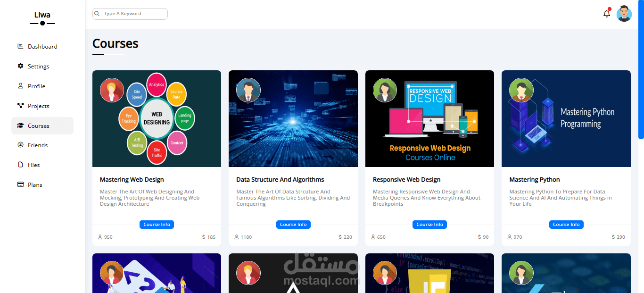Focus the Type A Keyword search field
The image size is (644, 293).
pos(134,14)
